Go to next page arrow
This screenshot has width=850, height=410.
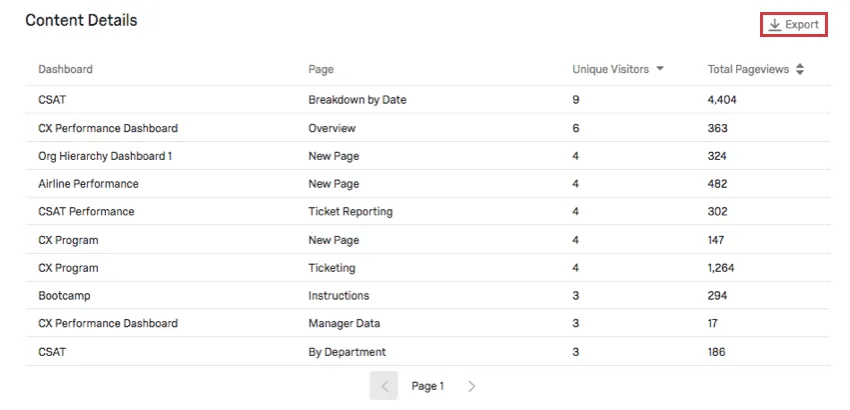pyautogui.click(x=471, y=386)
